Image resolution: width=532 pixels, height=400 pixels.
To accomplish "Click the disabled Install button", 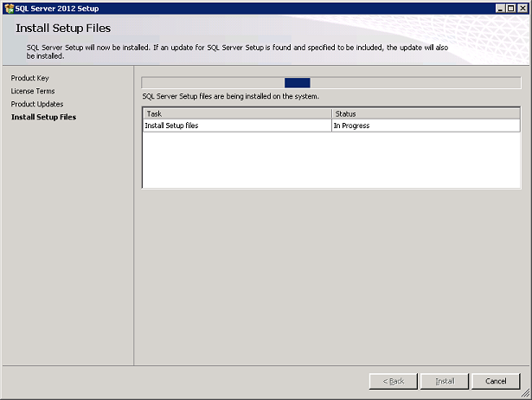I will coord(445,381).
